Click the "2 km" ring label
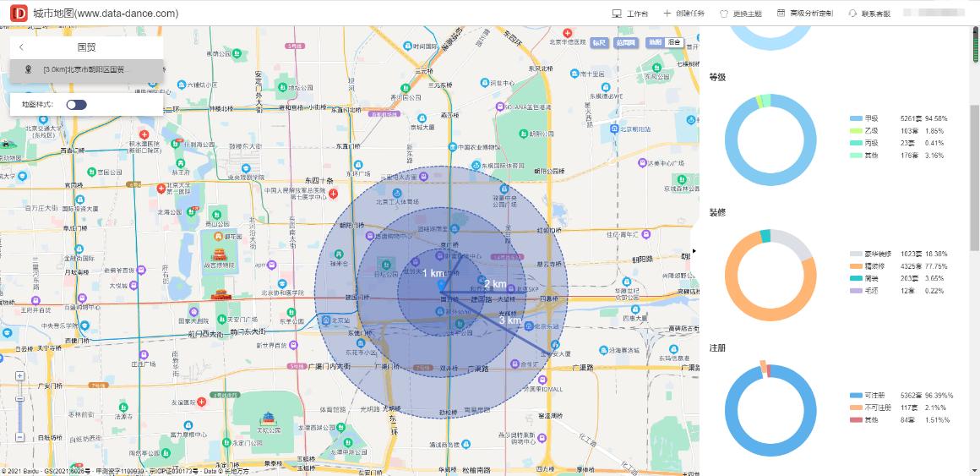The width and height of the screenshot is (980, 476). pyautogui.click(x=495, y=284)
